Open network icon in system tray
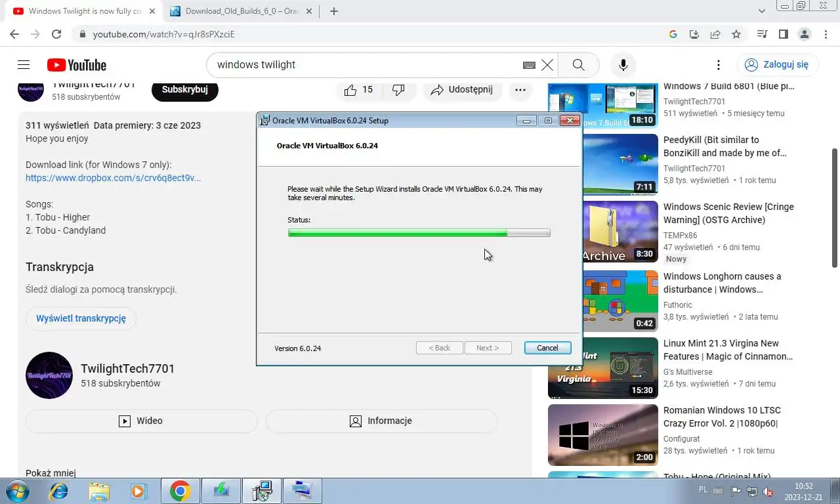 (752, 491)
